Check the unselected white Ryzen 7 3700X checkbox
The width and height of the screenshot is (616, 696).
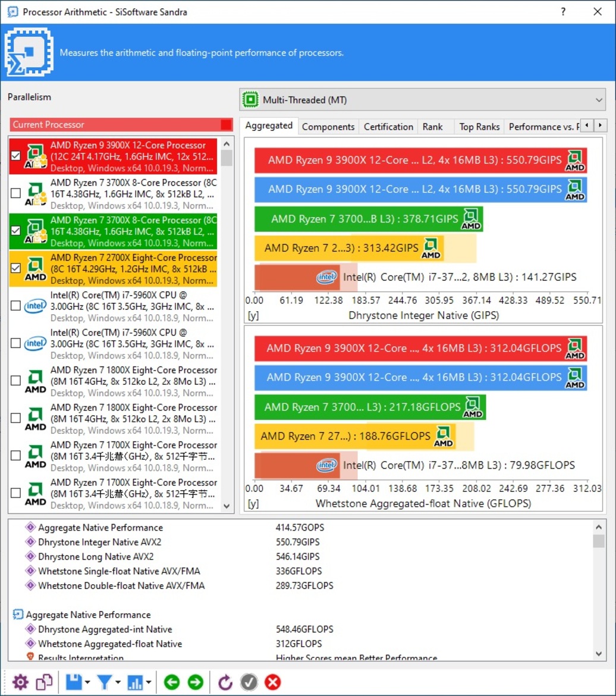pos(15,193)
